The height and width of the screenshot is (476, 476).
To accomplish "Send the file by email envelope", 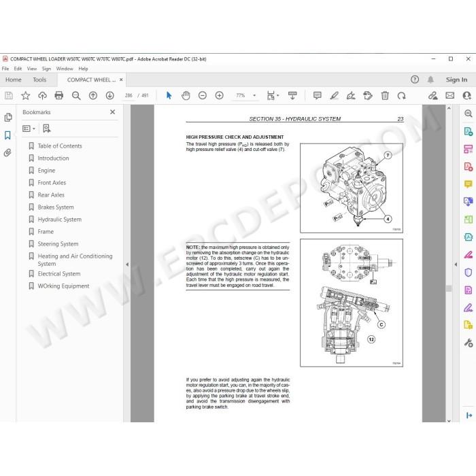I will point(450,96).
